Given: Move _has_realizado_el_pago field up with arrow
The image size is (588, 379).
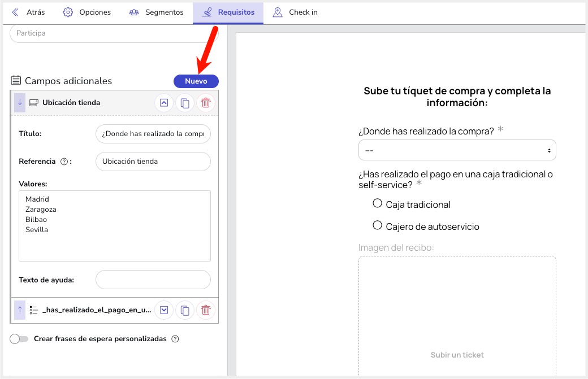Looking at the screenshot, I should point(20,310).
